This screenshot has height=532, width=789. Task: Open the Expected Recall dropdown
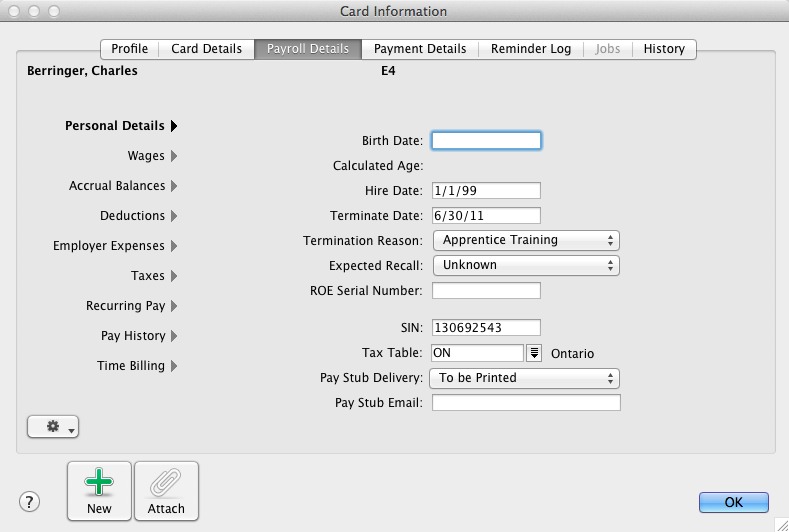(x=526, y=265)
